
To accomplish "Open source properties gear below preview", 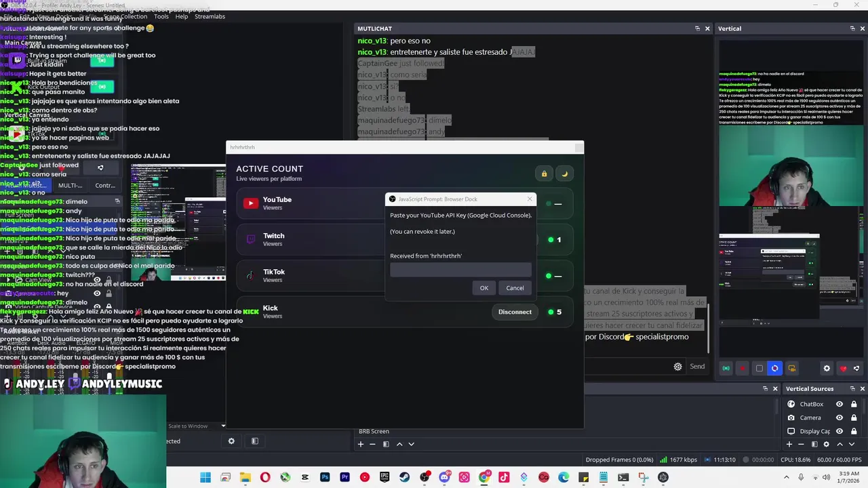I will click(x=231, y=441).
